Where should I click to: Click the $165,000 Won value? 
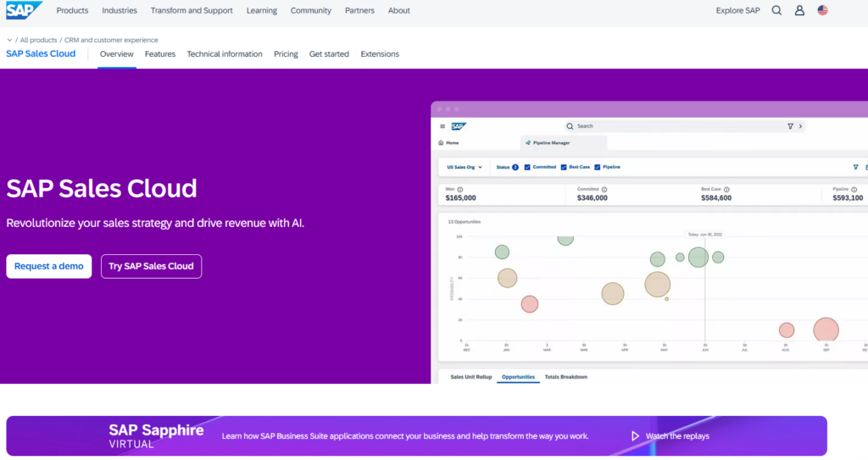pos(460,198)
